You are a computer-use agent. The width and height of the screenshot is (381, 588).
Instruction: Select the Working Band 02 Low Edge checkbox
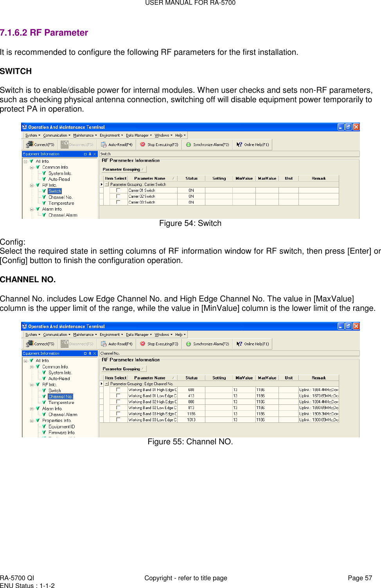(x=118, y=408)
